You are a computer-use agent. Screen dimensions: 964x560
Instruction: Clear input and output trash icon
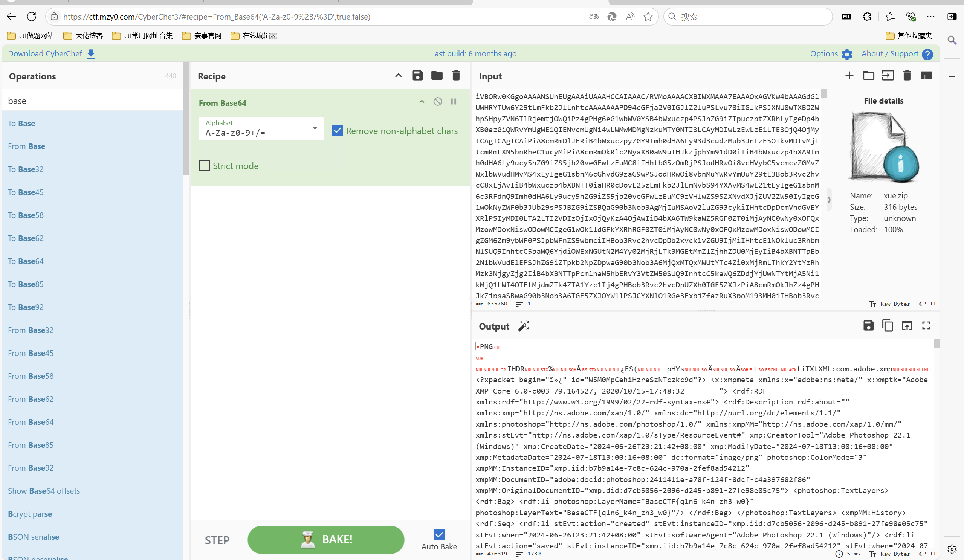coord(907,76)
